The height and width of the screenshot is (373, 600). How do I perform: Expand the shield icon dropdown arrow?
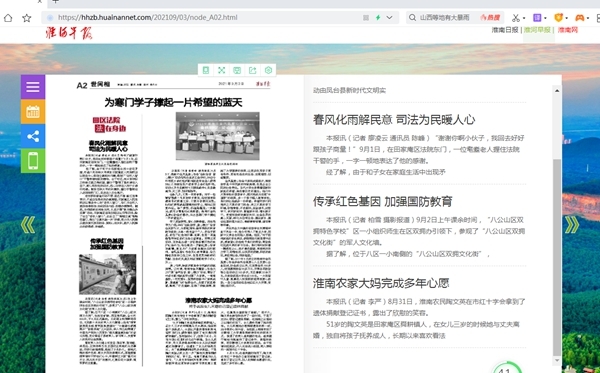566,18
